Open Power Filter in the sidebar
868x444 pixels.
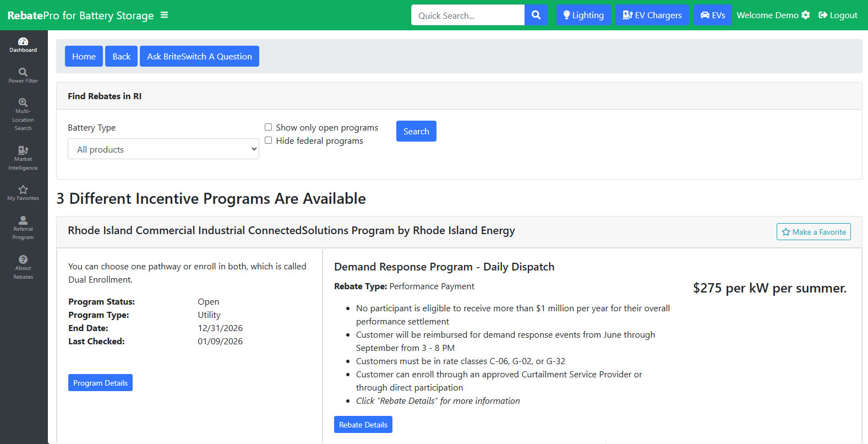[23, 76]
